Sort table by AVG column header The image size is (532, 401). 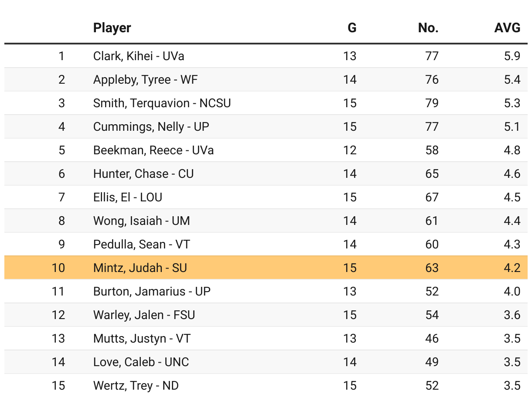pos(507,28)
